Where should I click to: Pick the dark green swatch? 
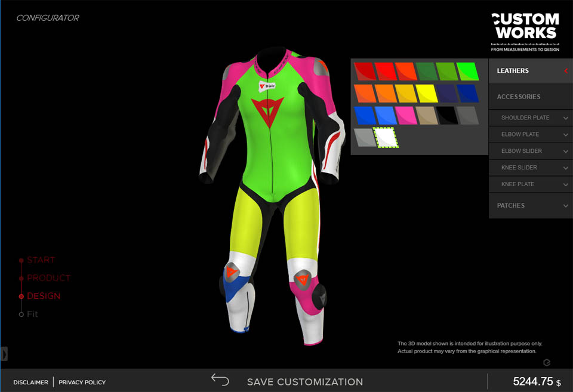pos(426,71)
